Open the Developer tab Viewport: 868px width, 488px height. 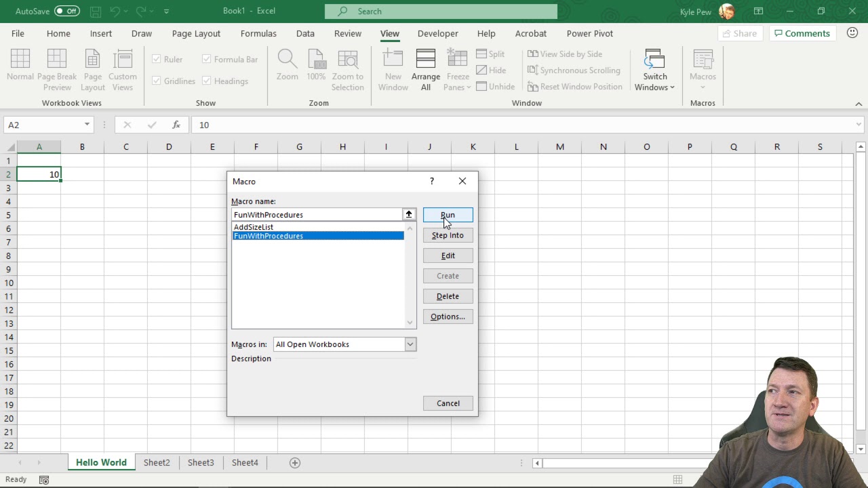437,33
